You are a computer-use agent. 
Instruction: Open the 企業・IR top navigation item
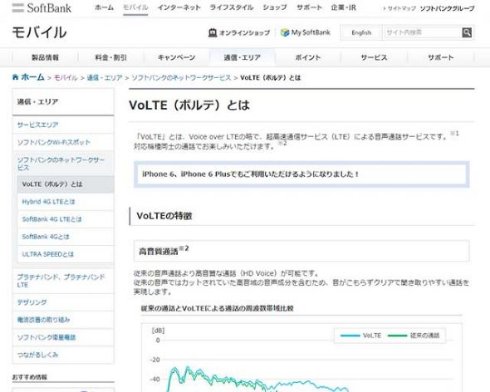click(x=344, y=8)
